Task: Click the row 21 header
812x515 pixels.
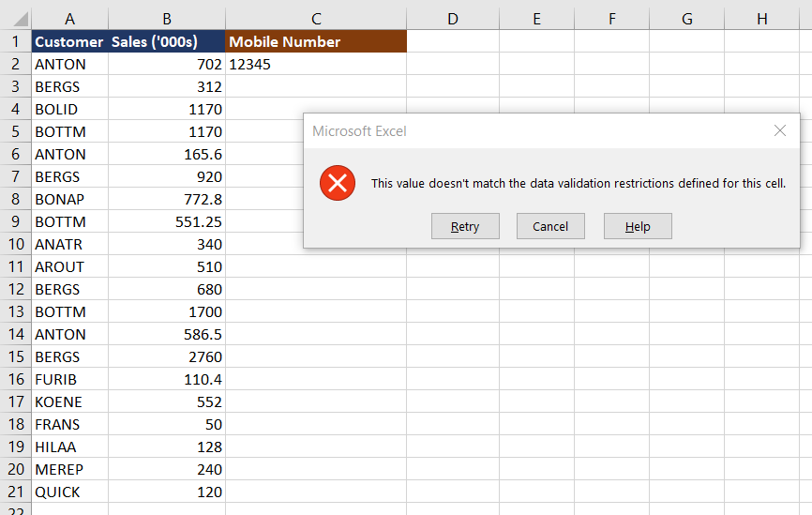Action: click(x=15, y=492)
